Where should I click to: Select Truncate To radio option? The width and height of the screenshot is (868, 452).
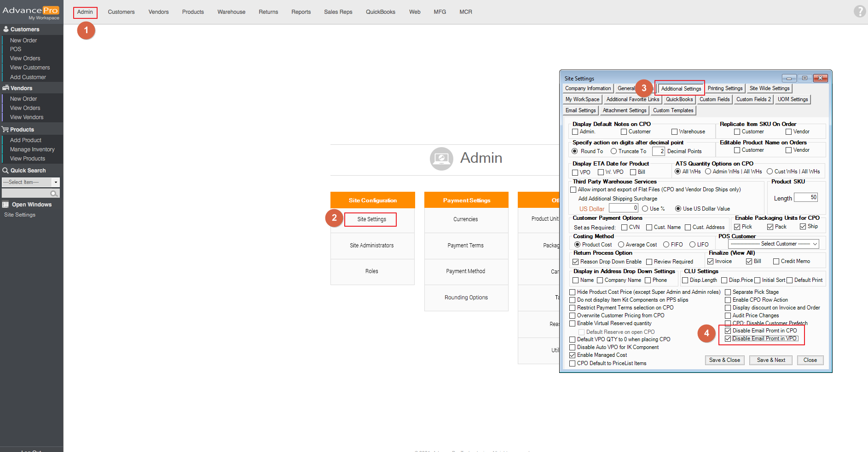tap(613, 151)
